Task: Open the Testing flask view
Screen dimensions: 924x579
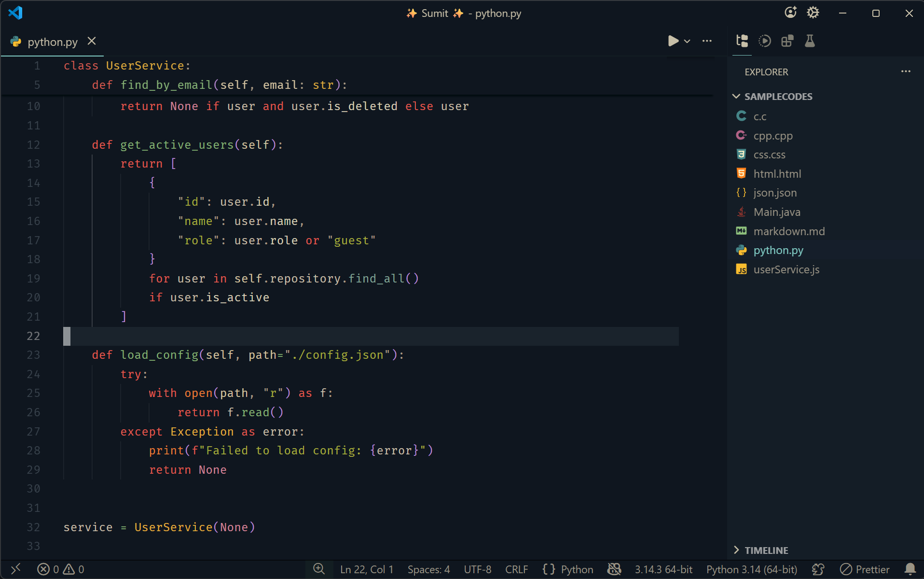Action: 809,41
